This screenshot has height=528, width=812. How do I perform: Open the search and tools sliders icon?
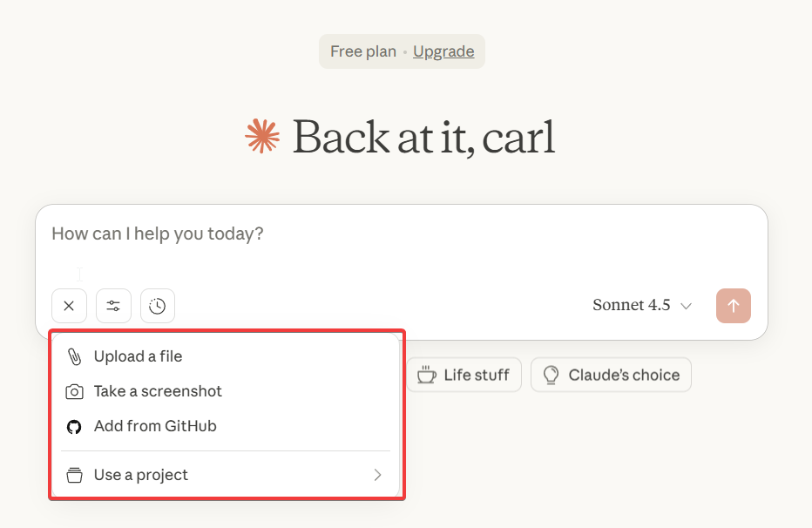pos(113,306)
